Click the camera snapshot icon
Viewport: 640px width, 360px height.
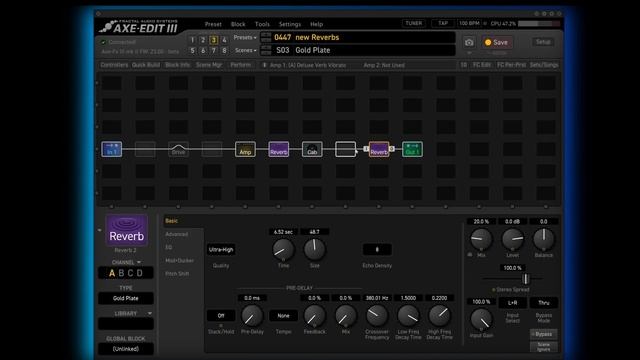(x=469, y=42)
